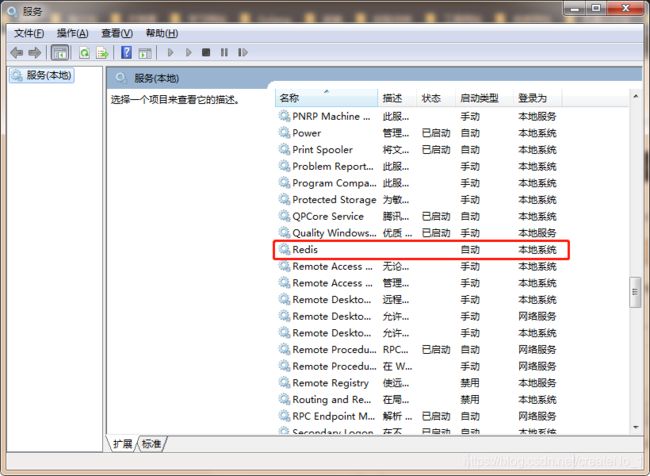
Task: Open the 文件(F) menu
Action: click(x=29, y=33)
